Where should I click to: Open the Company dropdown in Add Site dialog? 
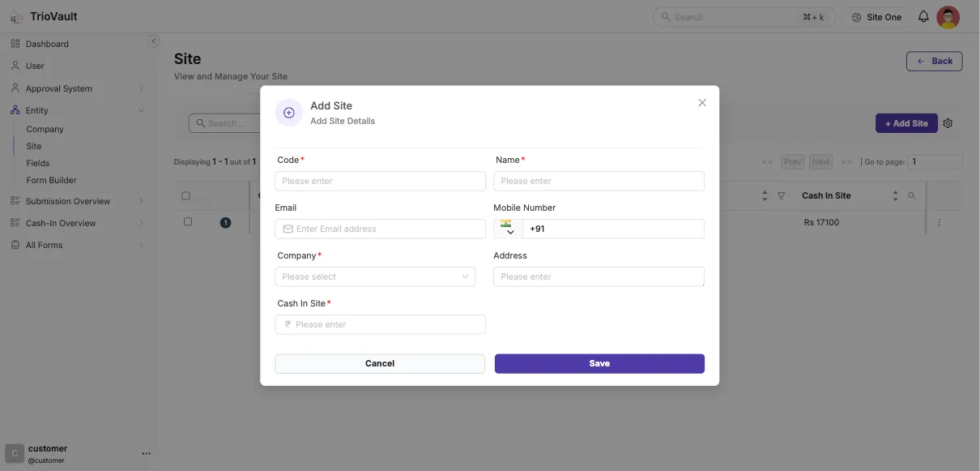click(x=374, y=276)
